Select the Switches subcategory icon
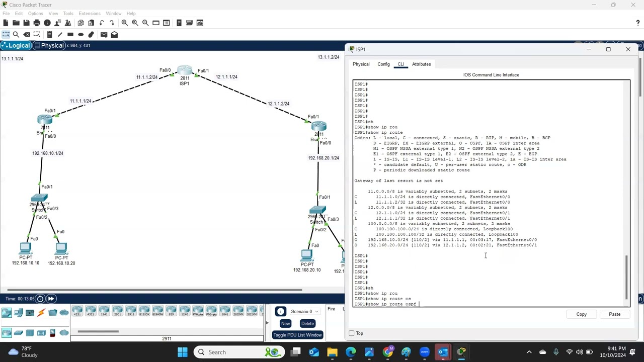Image resolution: width=644 pixels, height=362 pixels. coord(18,332)
